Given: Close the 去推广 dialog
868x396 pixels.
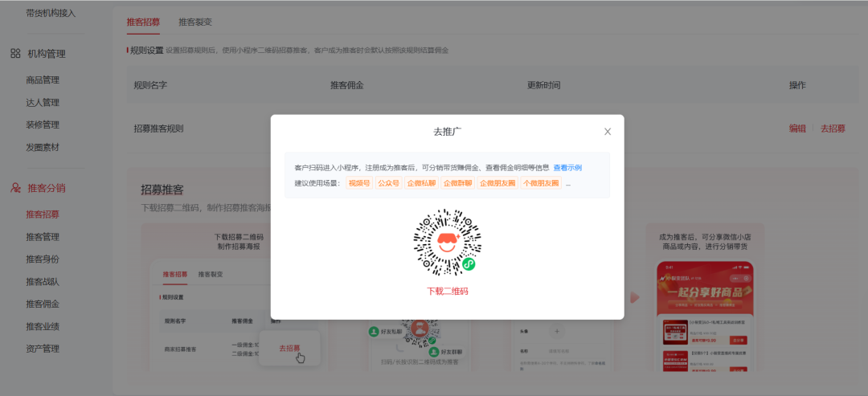Looking at the screenshot, I should (x=608, y=132).
